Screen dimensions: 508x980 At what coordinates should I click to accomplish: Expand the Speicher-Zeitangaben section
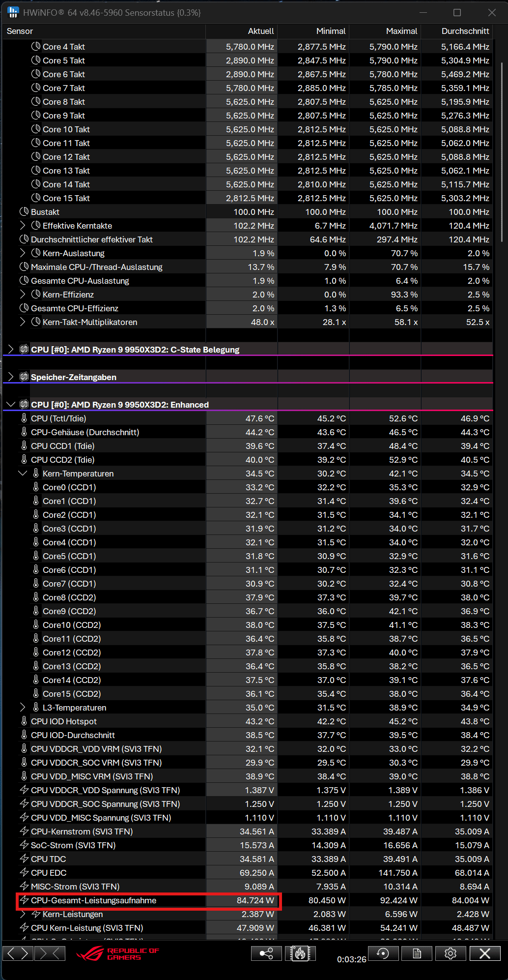pyautogui.click(x=11, y=377)
